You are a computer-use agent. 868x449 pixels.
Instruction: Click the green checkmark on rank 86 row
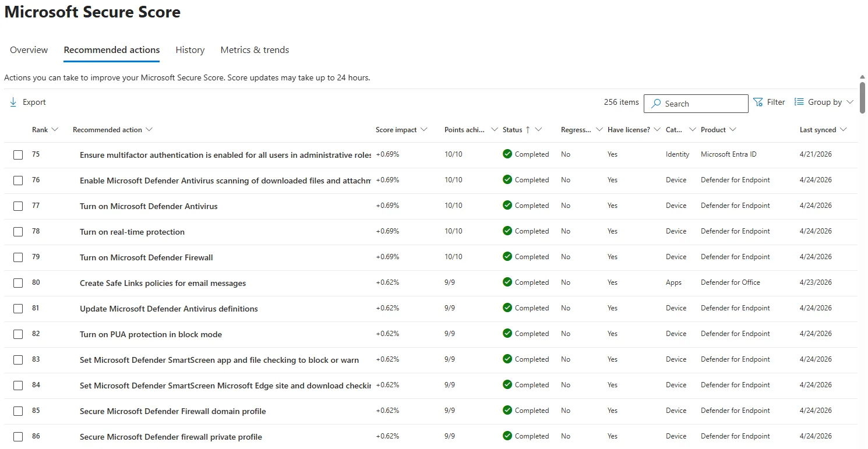(x=507, y=436)
